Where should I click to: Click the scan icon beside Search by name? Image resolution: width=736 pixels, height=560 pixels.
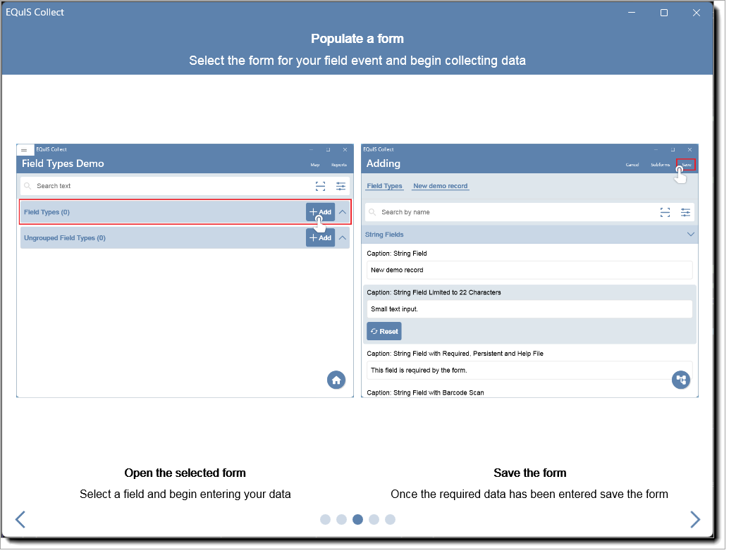click(x=665, y=213)
